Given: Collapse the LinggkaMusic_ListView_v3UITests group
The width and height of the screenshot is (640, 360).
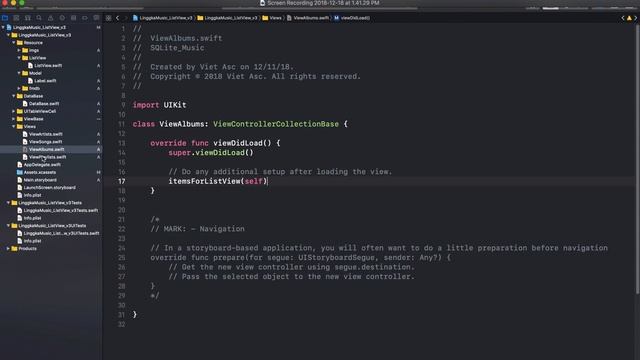Looking at the screenshot, I should click(9, 225).
